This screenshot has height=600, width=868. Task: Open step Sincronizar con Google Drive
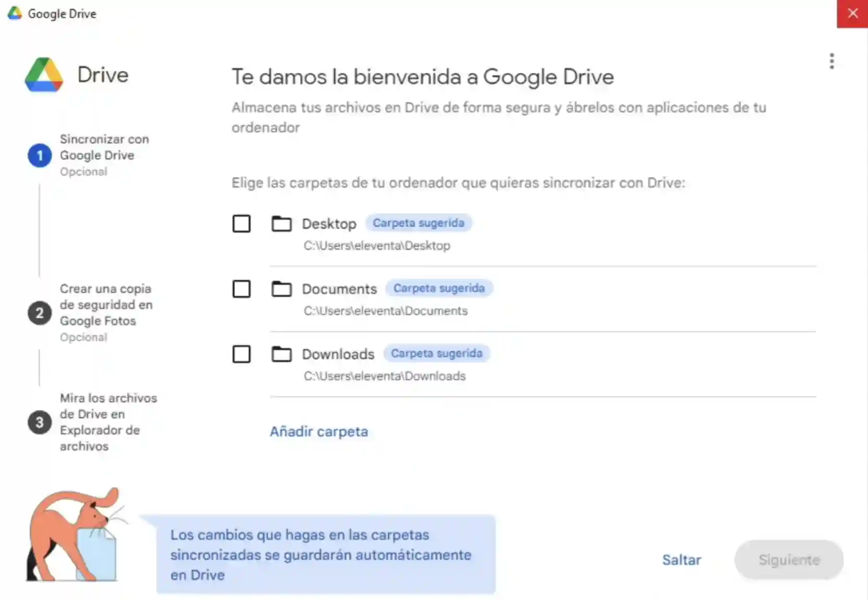click(104, 147)
